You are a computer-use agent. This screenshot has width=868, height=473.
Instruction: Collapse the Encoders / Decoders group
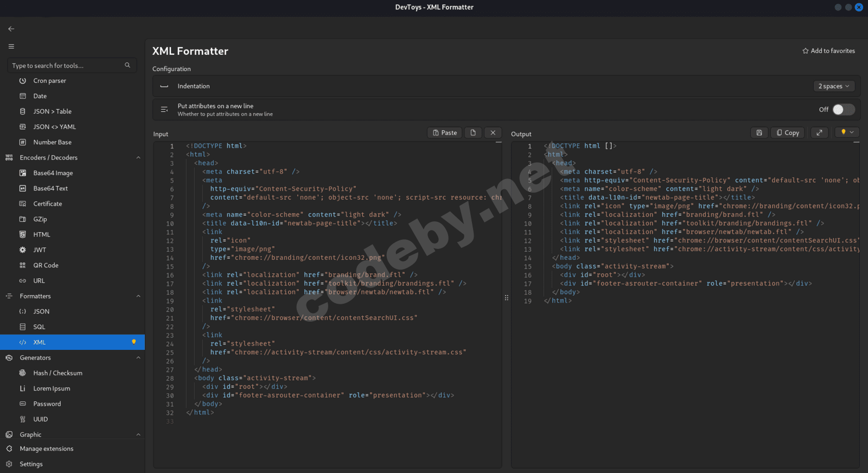click(x=138, y=158)
